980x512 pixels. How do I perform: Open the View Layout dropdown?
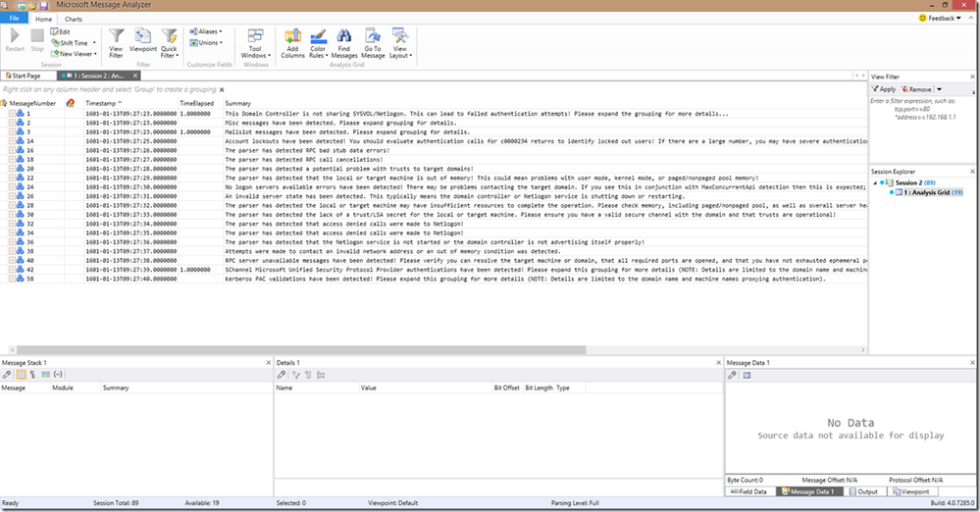coord(400,43)
